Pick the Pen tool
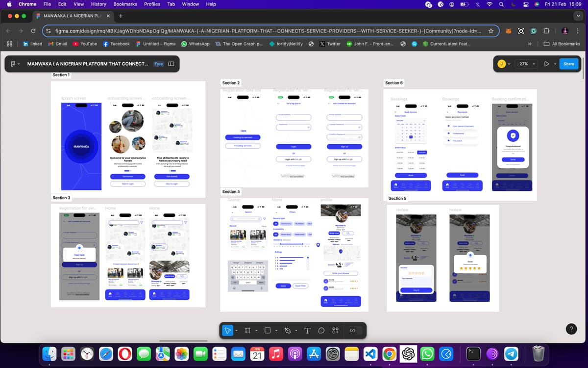 click(x=288, y=331)
